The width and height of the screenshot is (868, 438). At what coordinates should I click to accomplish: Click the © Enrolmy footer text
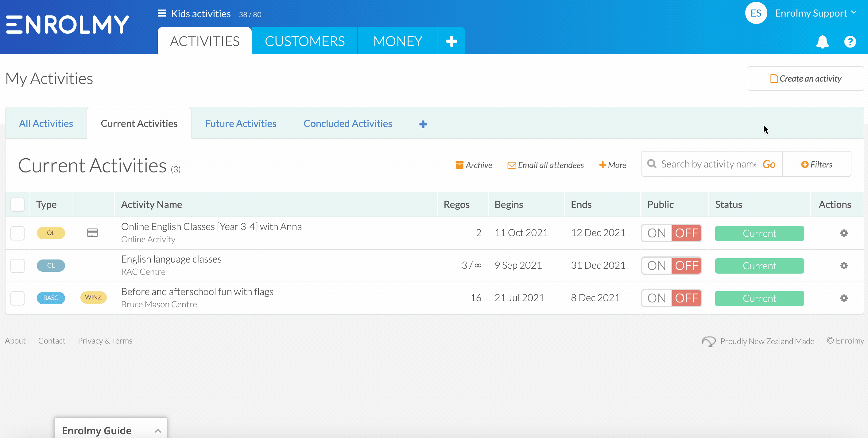coord(845,340)
